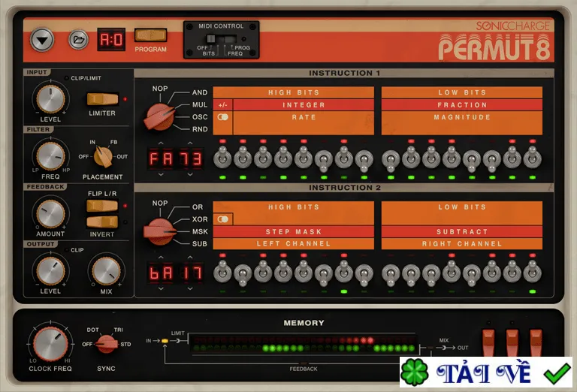577x392 pixels.
Task: Flip last high-bits toggle switch in Instruction 2
Action: [364, 275]
